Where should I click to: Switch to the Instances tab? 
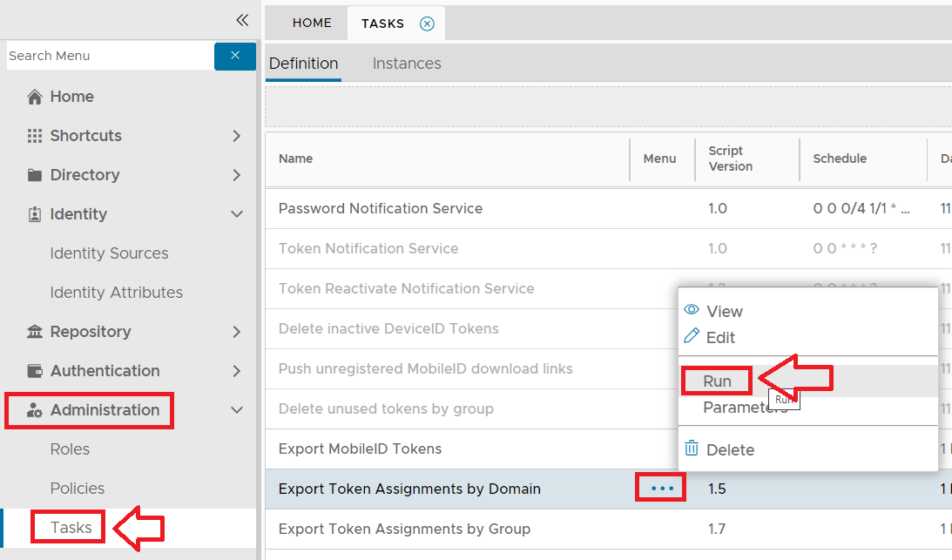(407, 64)
